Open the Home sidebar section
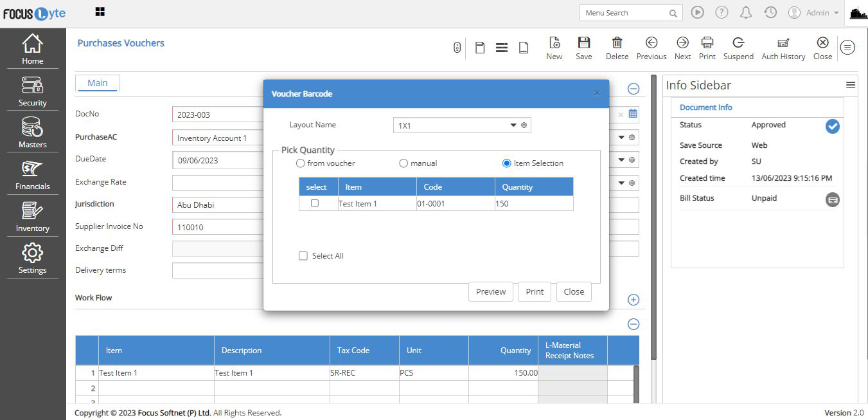The height and width of the screenshot is (420, 868). 33,49
